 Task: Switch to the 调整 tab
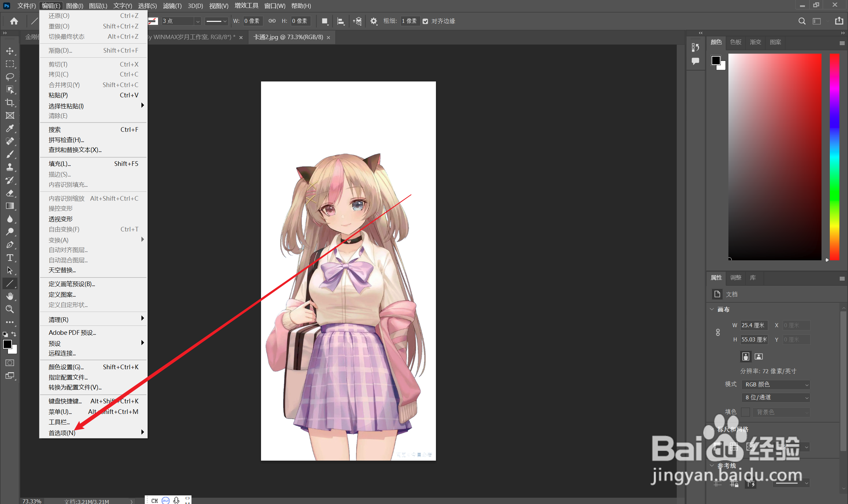736,277
